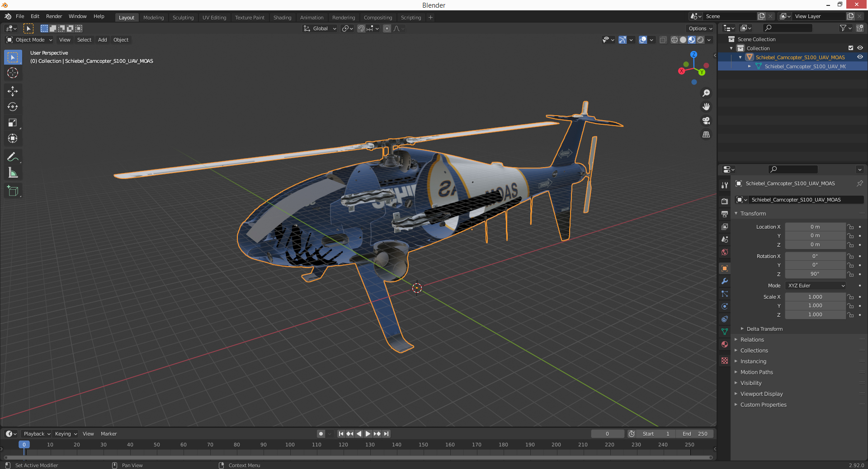Collapse the Transform panel

click(x=753, y=214)
